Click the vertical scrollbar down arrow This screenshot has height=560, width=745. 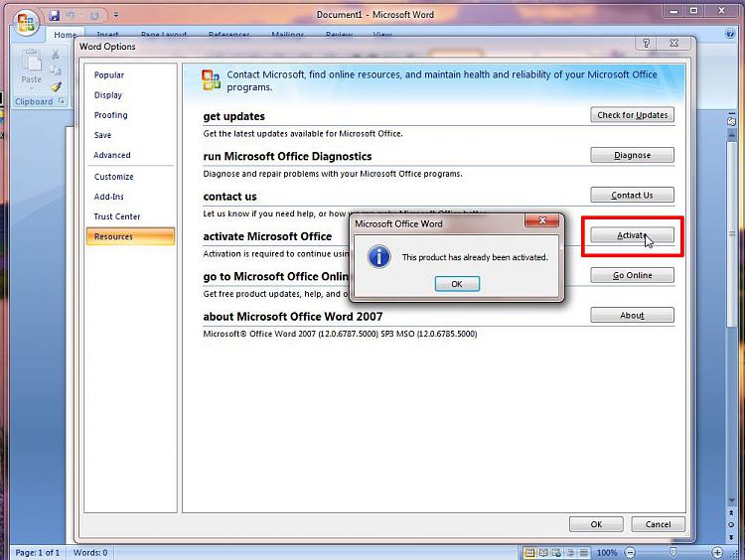(x=732, y=500)
